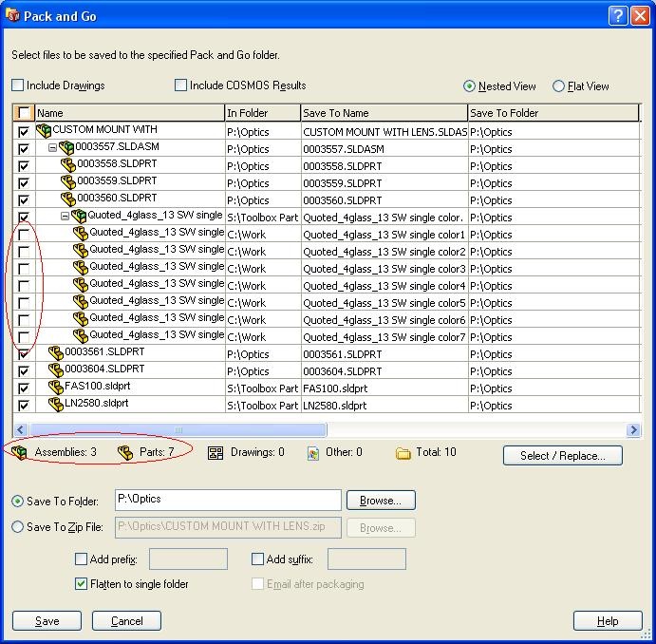Image resolution: width=656 pixels, height=644 pixels.
Task: Select Save To Zip File radio button
Action: [18, 526]
